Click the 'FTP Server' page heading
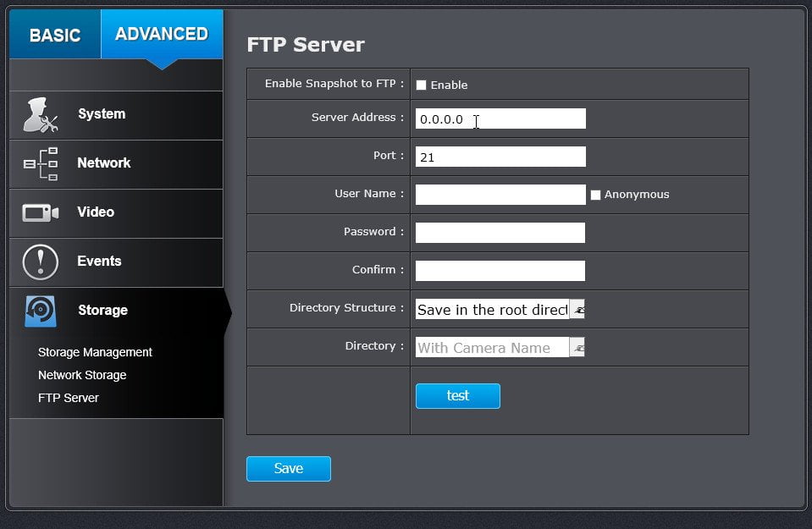The image size is (812, 529). click(306, 45)
